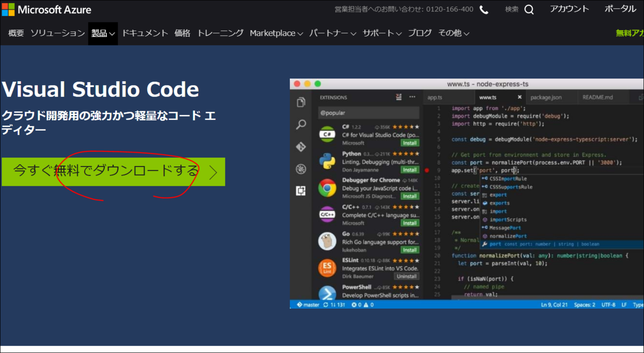
Task: Switch to the www.ts editor tab
Action: [x=499, y=97]
